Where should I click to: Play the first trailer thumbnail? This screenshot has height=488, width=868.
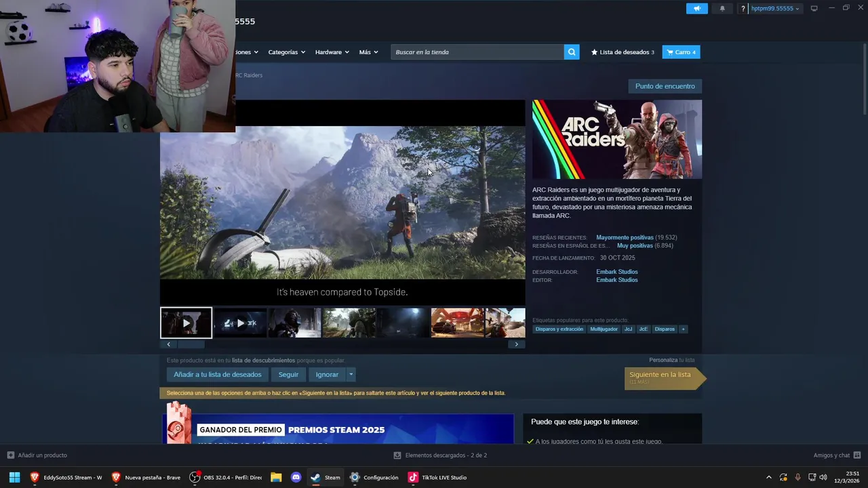pos(186,323)
